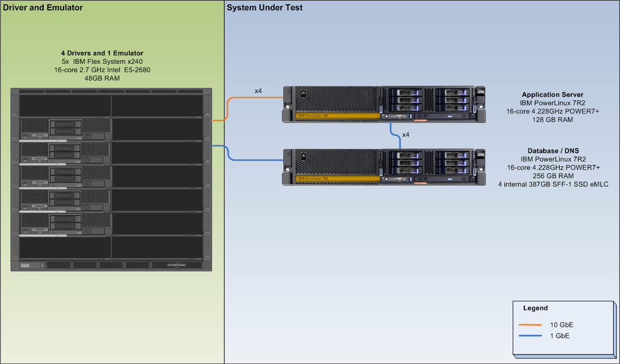Click the x4 label beside the orange cable
620x364 pixels.
(x=258, y=91)
